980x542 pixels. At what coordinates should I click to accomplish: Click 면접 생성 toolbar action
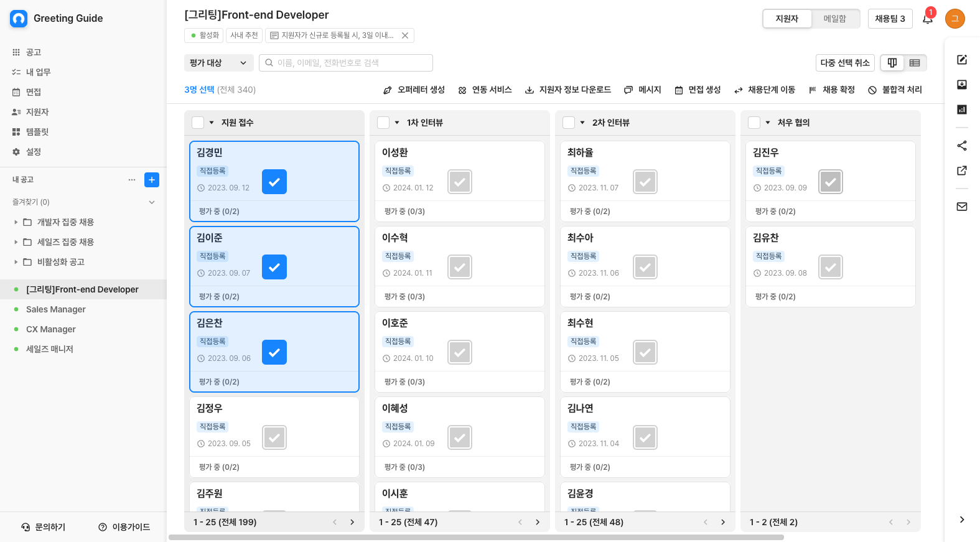click(x=698, y=90)
